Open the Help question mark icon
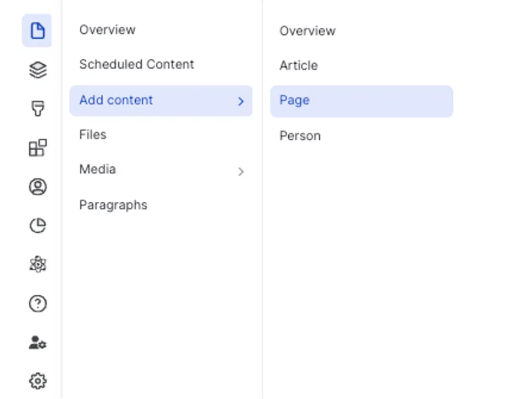The height and width of the screenshot is (399, 532). pos(37,303)
